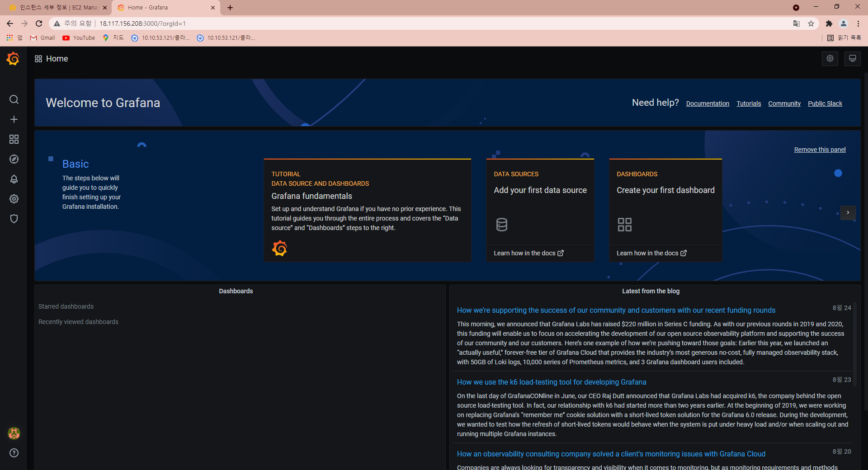Click the not secure warning icon
This screenshot has width=868, height=470.
pos(57,23)
